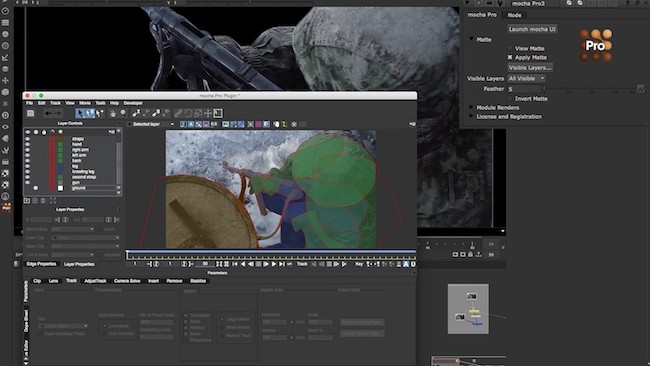The image size is (650, 366).
Task: Click the save project icon in mocha toolbar
Action: coord(30,113)
